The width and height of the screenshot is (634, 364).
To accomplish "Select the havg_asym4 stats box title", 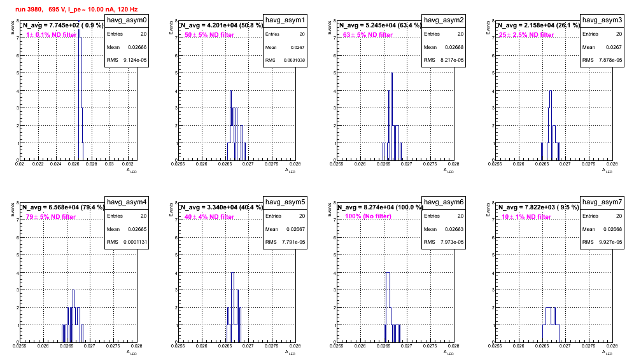I will (127, 202).
